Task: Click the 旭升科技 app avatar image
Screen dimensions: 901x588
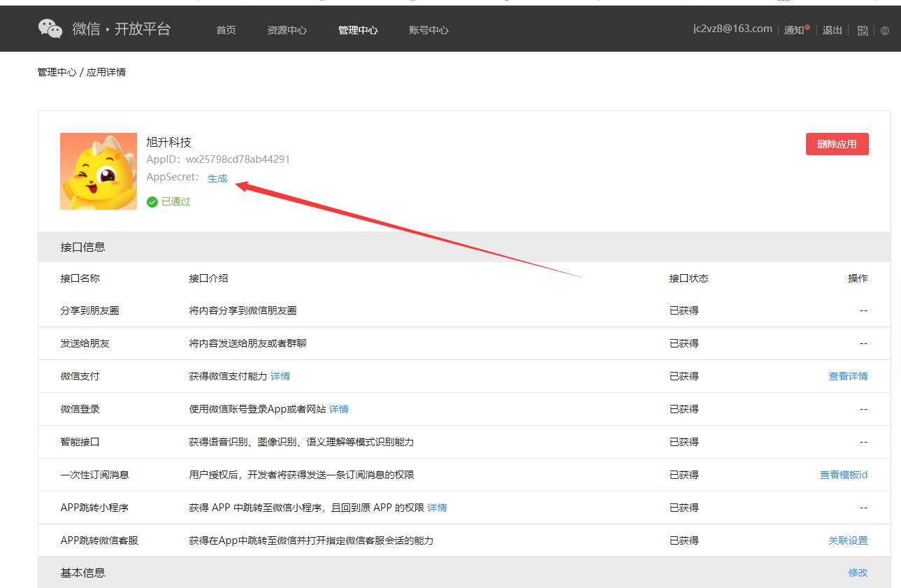Action: [x=99, y=171]
